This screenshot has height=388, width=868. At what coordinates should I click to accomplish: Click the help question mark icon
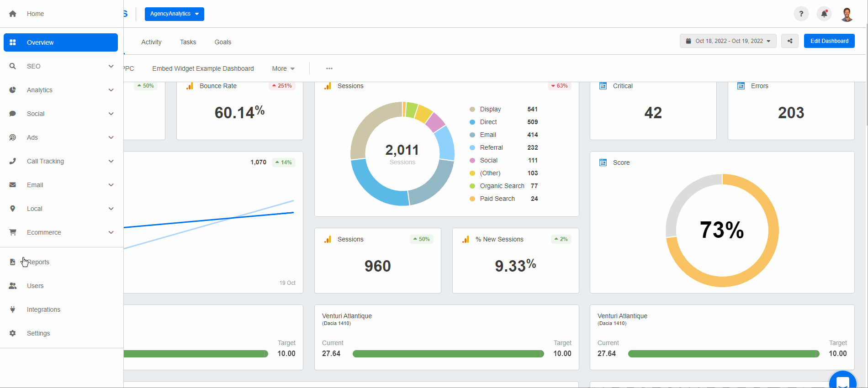801,14
